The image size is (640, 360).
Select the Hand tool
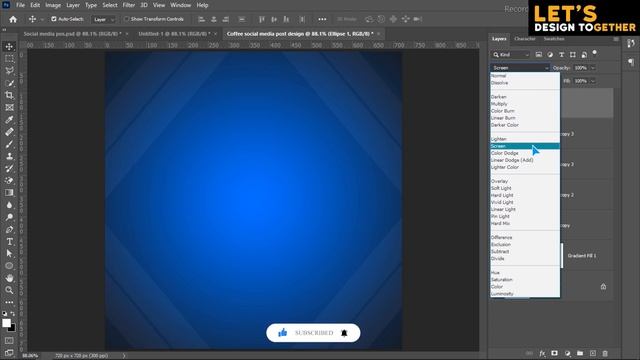click(x=9, y=278)
